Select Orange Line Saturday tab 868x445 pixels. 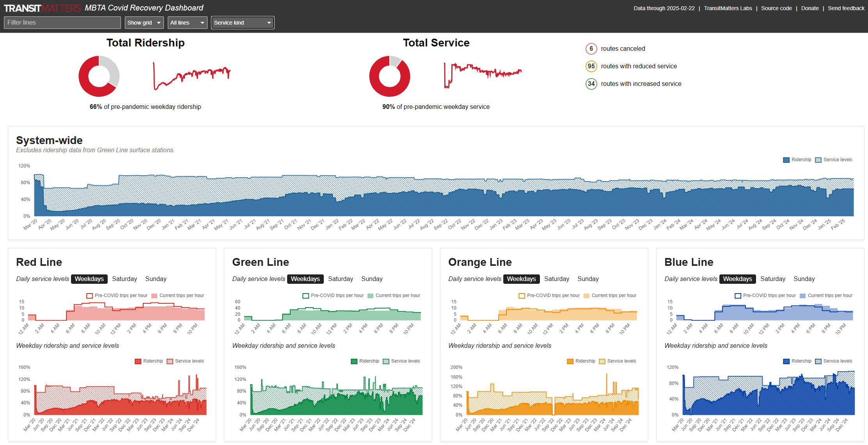coord(557,279)
